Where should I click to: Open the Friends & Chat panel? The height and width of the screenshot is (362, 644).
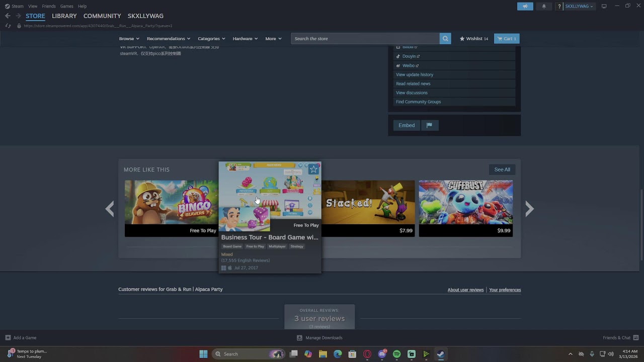coord(620,338)
